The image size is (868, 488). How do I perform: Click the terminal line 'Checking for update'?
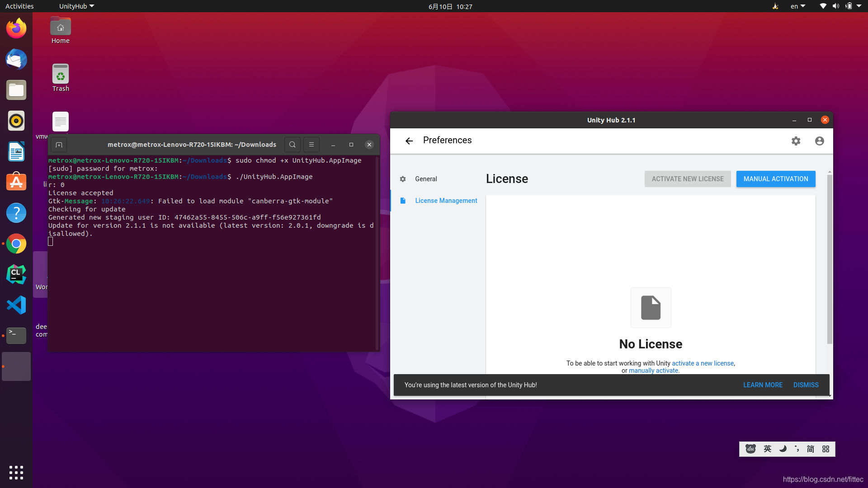click(x=87, y=209)
